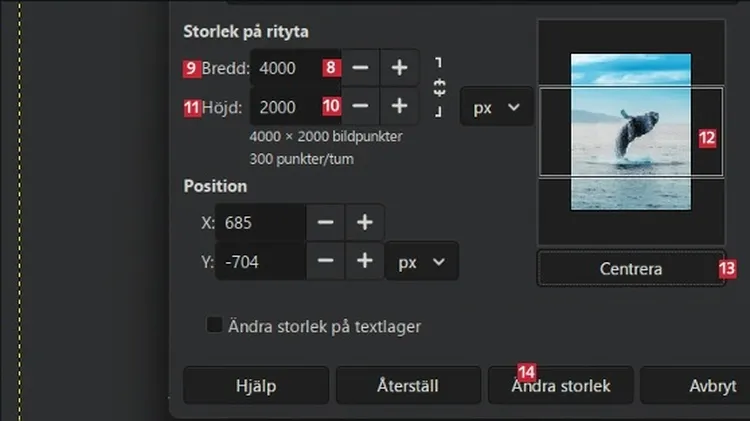Viewport: 750px width, 421px height.
Task: Decrease X position with minus button
Action: click(x=325, y=222)
